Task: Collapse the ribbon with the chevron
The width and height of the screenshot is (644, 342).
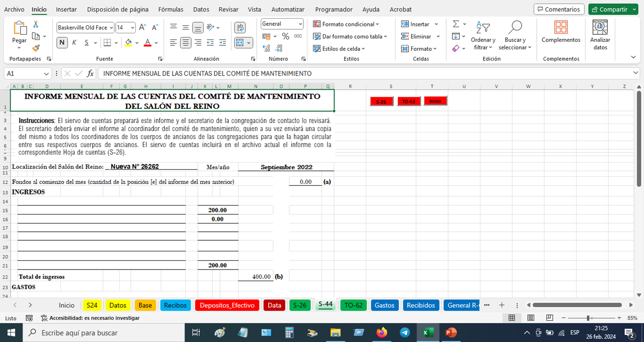Action: 633,57
